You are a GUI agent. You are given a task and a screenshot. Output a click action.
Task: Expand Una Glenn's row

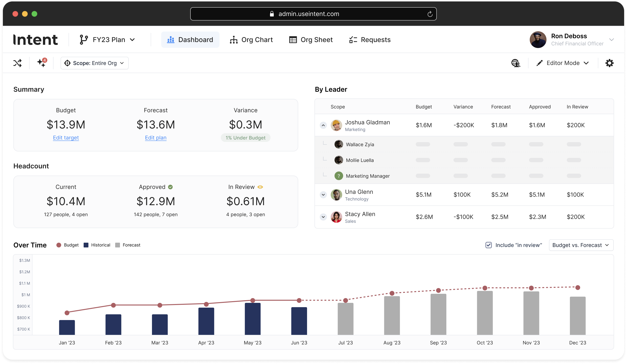323,195
